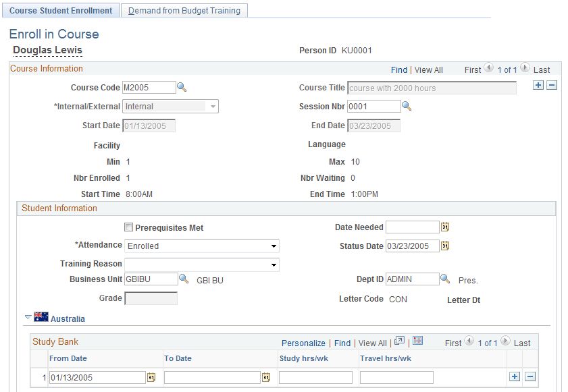568x392 pixels.
Task: Open the Dept ID lookup magnifier
Action: point(444,279)
